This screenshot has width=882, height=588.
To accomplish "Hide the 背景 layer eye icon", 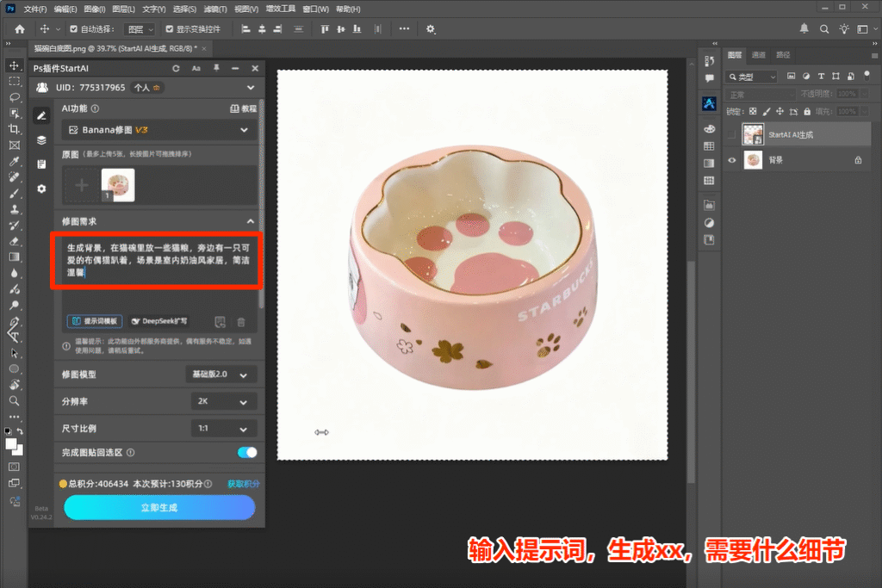I will pos(732,160).
